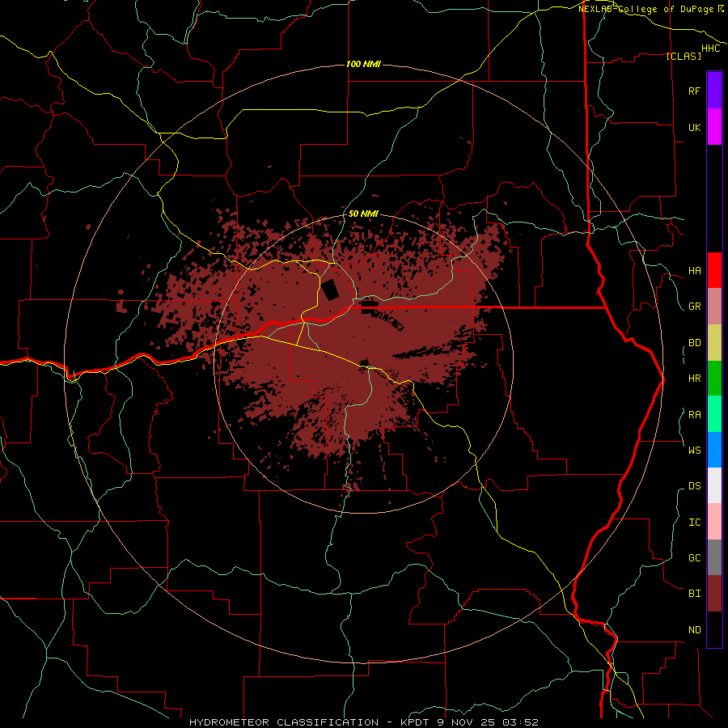This screenshot has width=728, height=728.
Task: Click the DS white legend swatch
Action: click(x=714, y=485)
